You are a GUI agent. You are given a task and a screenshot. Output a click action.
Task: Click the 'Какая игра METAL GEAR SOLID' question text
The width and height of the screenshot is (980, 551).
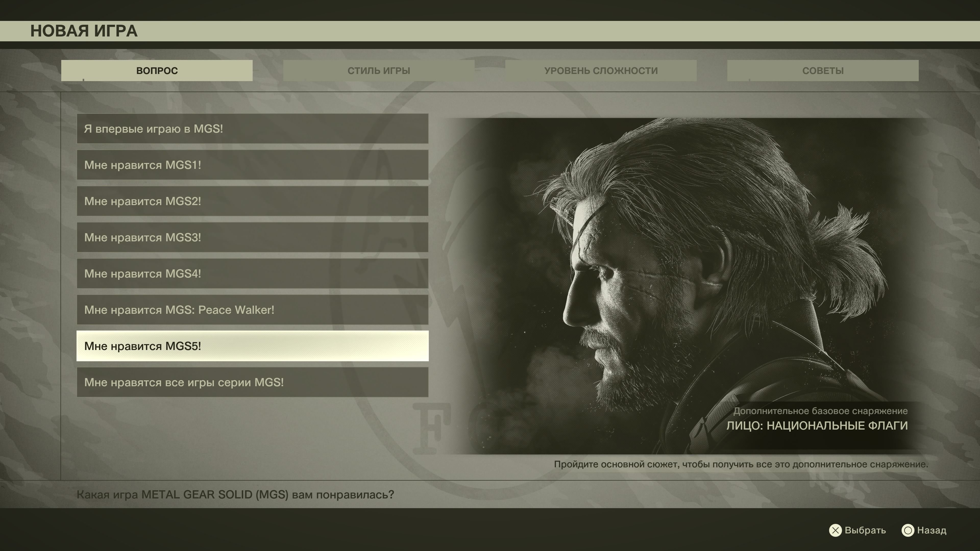[x=235, y=495]
